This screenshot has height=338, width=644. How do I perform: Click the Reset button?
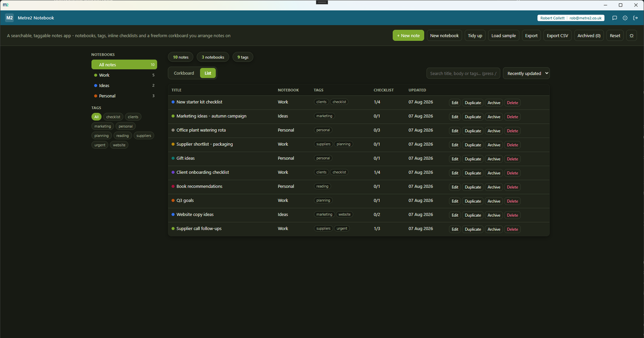click(x=615, y=35)
